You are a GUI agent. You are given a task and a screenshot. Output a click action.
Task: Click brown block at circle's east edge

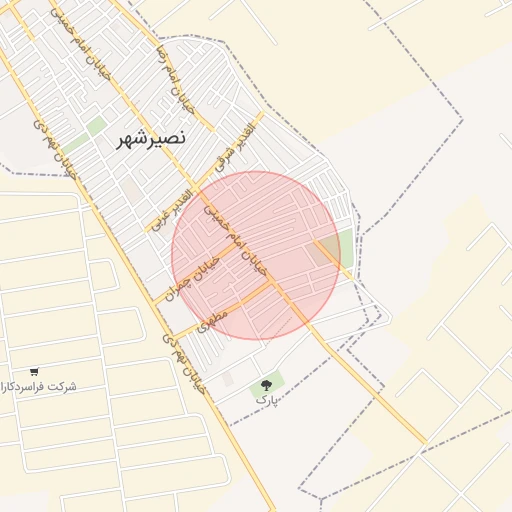pyautogui.click(x=319, y=254)
